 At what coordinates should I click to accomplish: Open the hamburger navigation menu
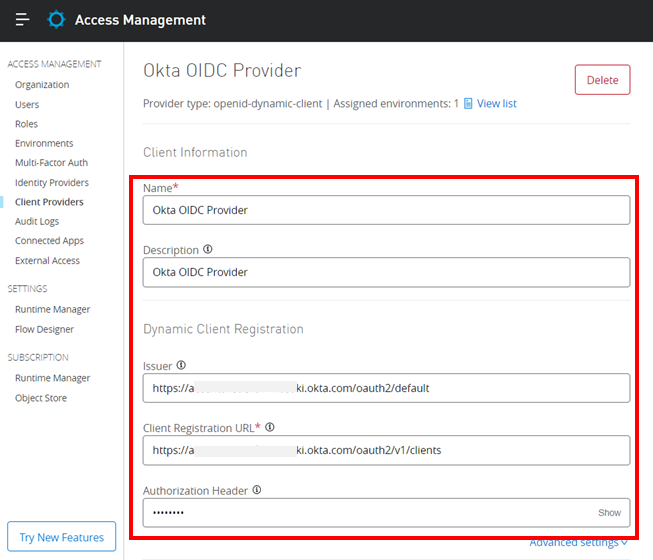22,20
